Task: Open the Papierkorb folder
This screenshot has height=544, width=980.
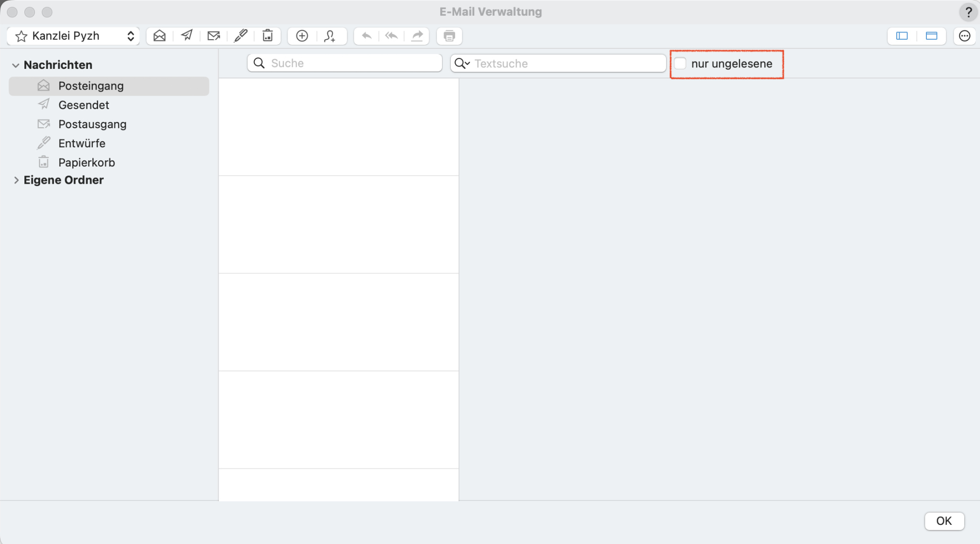Action: [x=87, y=162]
